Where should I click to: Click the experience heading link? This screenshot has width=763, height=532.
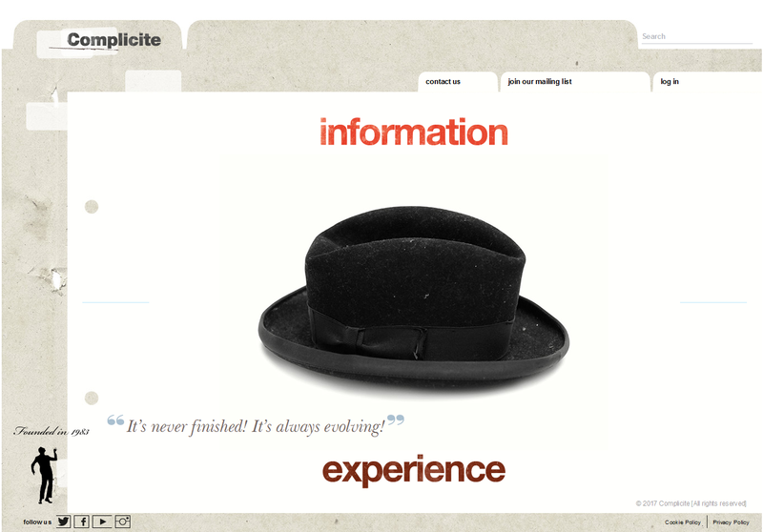tap(414, 470)
